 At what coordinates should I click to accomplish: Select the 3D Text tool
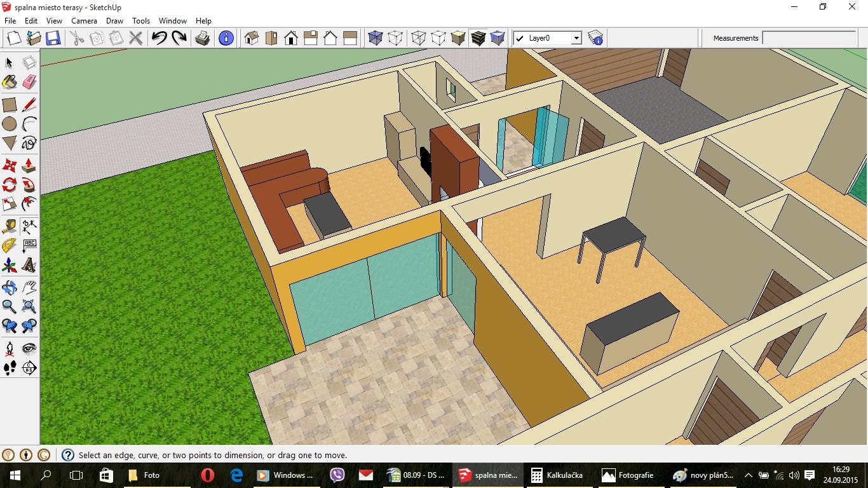[29, 264]
